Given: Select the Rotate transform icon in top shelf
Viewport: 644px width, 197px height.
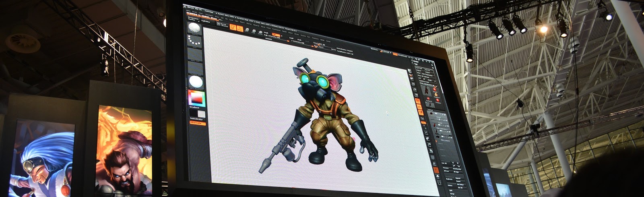Looking at the screenshot, I should (x=260, y=32).
